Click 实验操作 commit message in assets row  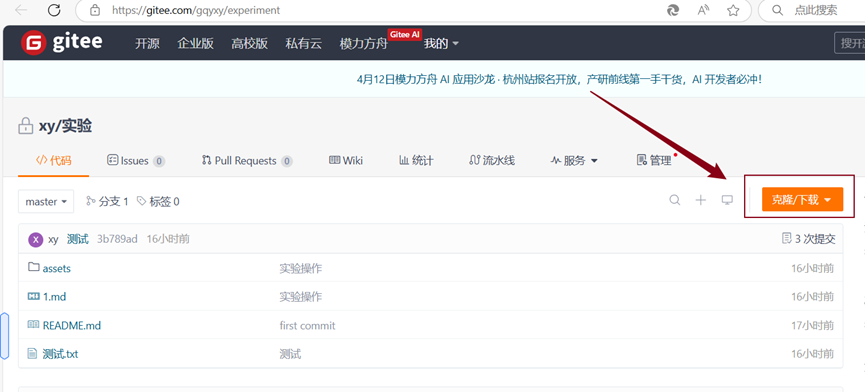click(301, 269)
